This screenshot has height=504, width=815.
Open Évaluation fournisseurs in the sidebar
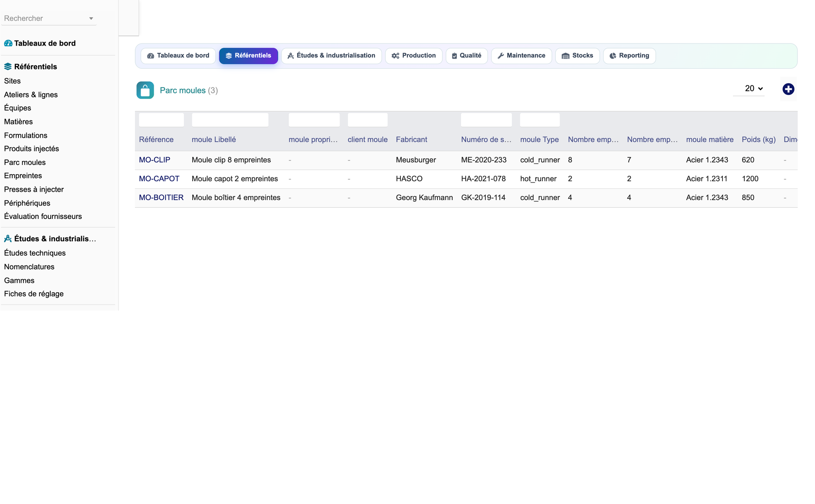[43, 216]
